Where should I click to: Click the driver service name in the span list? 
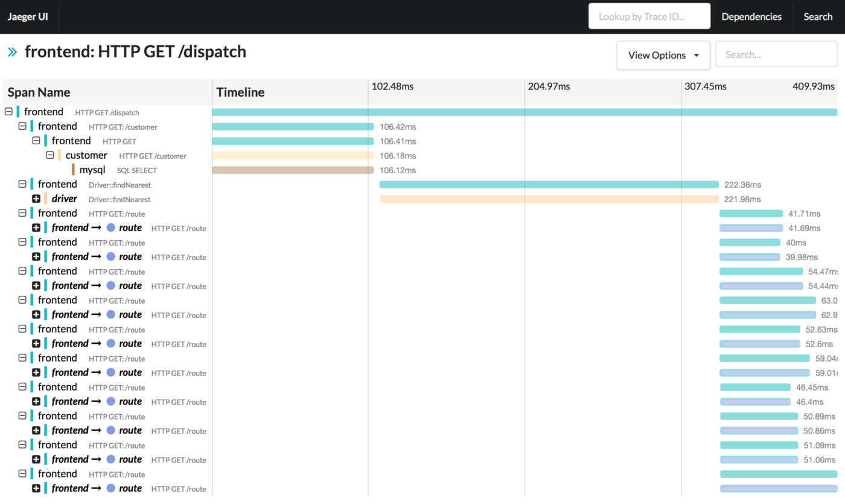point(64,199)
